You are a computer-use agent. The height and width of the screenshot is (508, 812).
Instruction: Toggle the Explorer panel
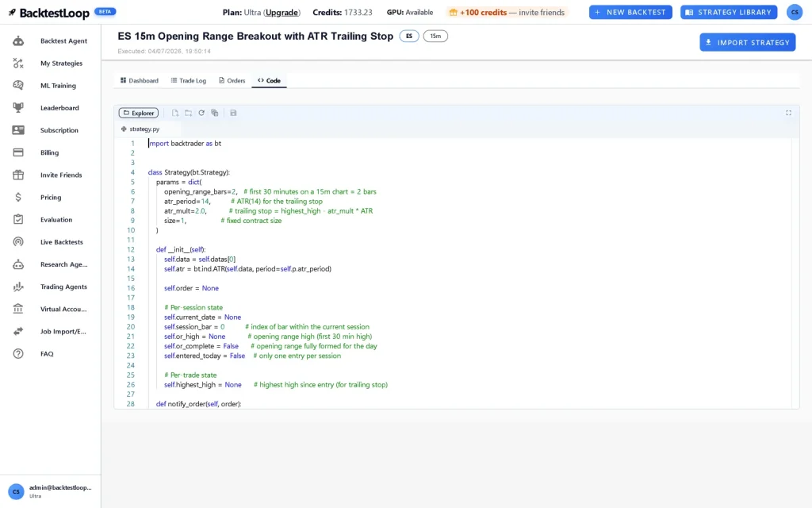pyautogui.click(x=138, y=113)
